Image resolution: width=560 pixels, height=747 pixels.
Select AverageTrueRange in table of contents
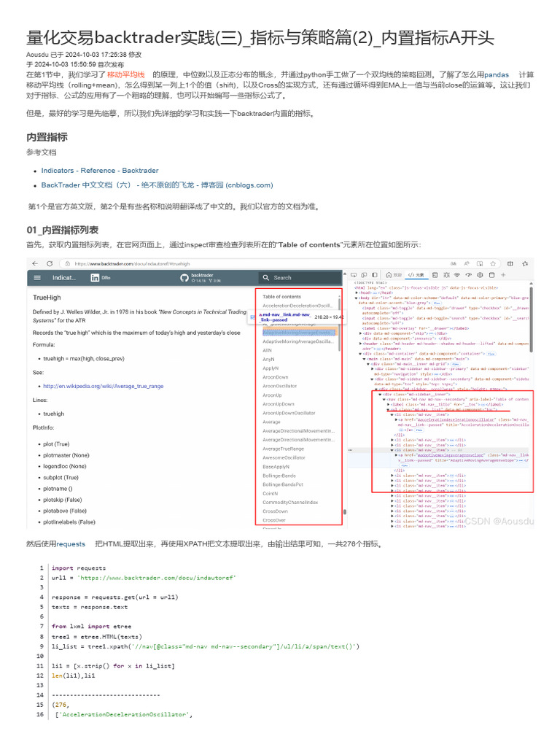pos(284,449)
